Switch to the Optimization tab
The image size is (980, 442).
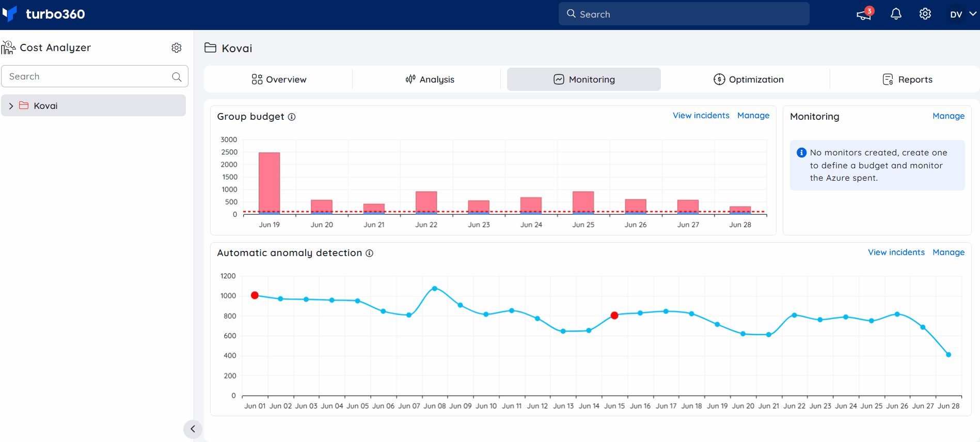pyautogui.click(x=749, y=80)
